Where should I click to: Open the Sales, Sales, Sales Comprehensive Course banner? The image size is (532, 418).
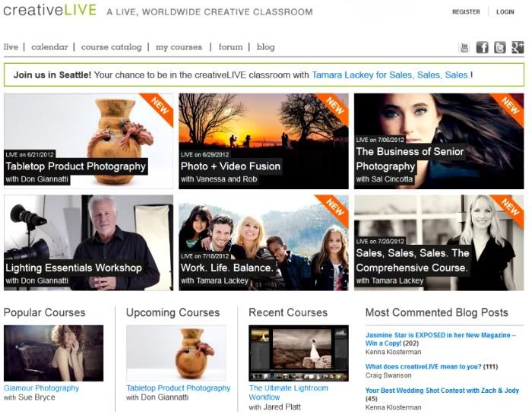tap(439, 242)
